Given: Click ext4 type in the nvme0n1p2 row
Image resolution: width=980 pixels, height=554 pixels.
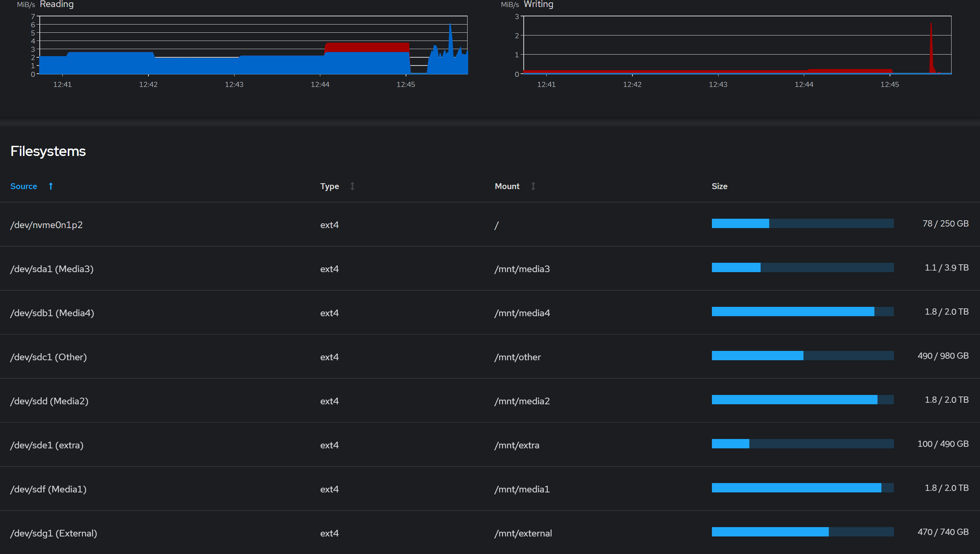Looking at the screenshot, I should 329,225.
